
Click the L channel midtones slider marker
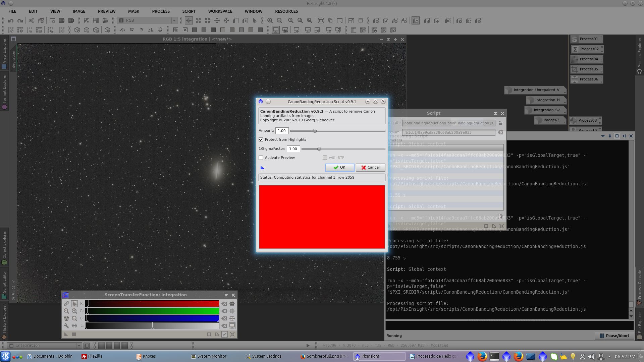pos(152,326)
